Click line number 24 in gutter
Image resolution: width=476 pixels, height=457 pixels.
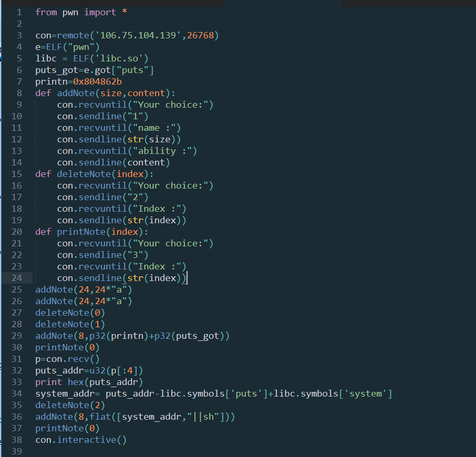[x=17, y=278]
